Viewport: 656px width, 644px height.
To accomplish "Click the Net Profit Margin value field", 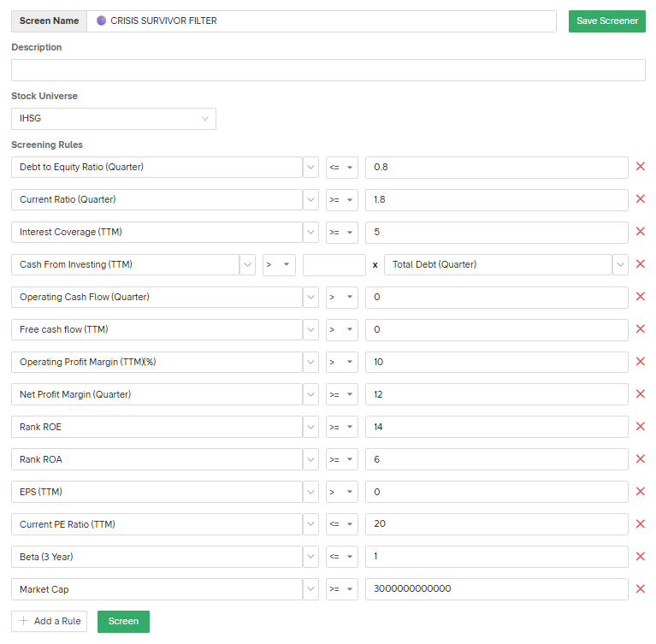I will pyautogui.click(x=496, y=394).
